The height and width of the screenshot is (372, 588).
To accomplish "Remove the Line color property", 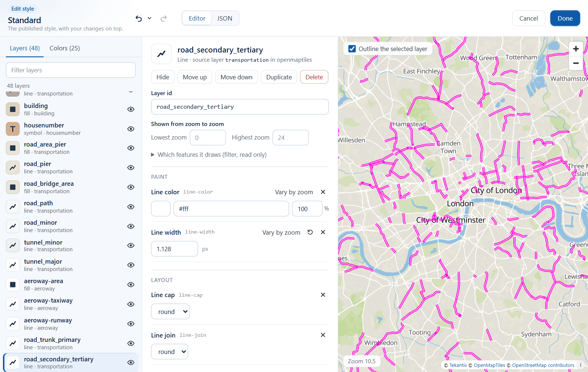I will tap(323, 192).
